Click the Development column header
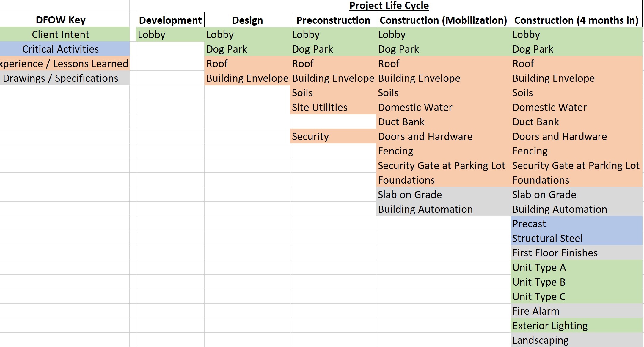The image size is (644, 347). pyautogui.click(x=169, y=20)
